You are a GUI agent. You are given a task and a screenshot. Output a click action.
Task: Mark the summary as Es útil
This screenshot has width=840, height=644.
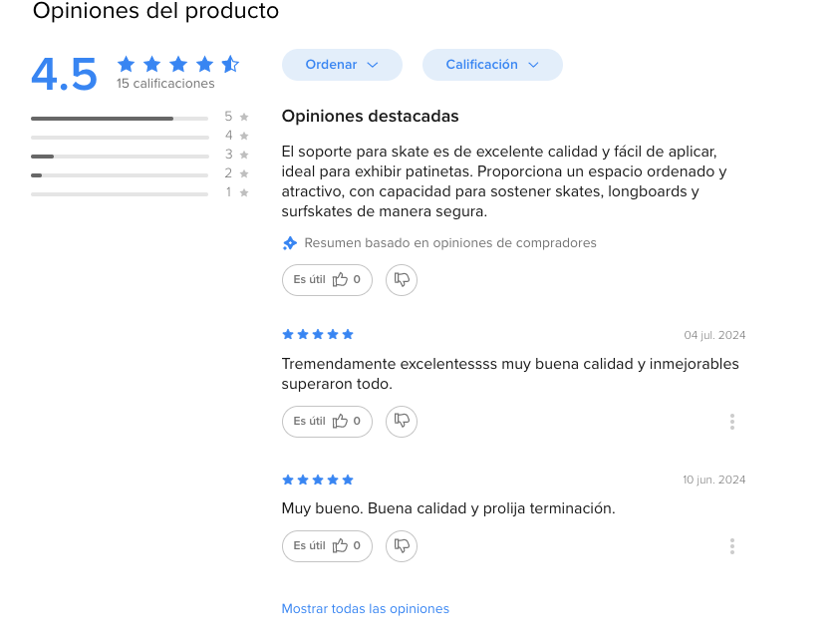(327, 280)
